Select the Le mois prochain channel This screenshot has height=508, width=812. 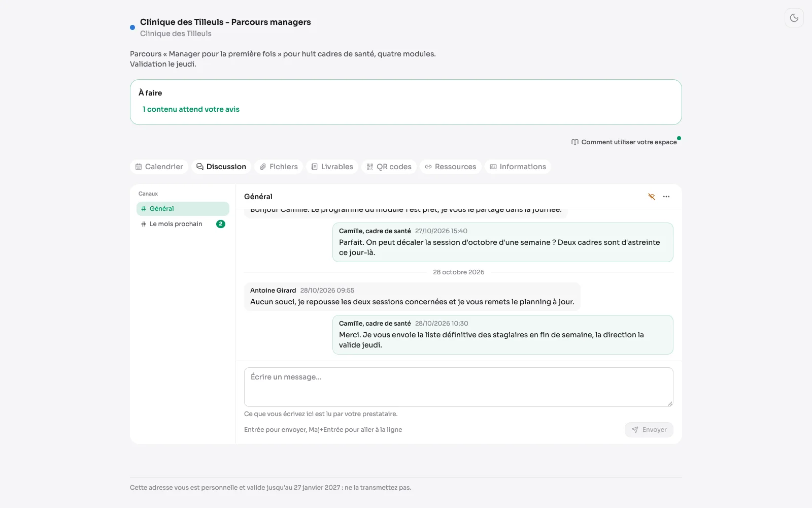(183, 224)
